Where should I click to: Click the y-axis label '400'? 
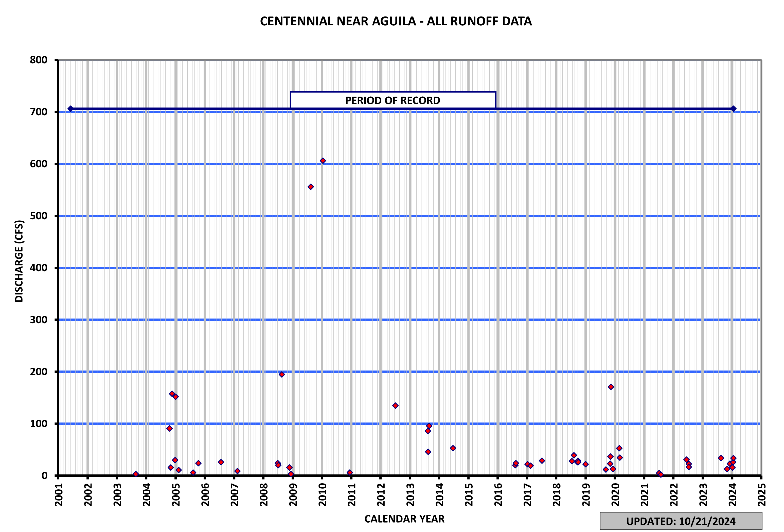(39, 268)
